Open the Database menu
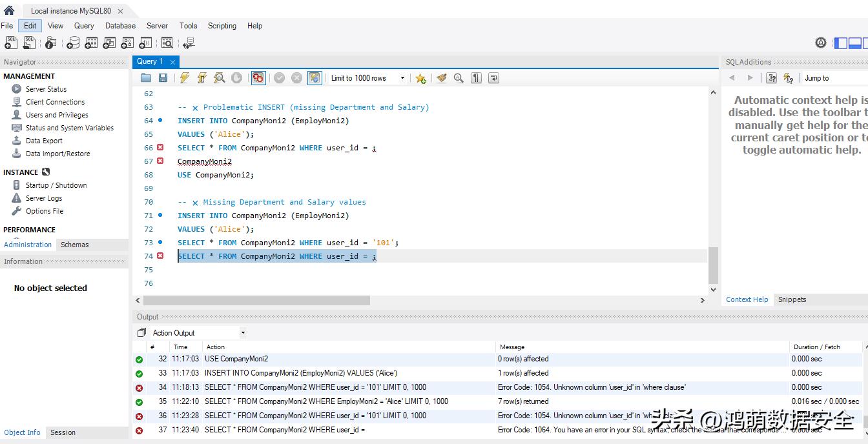 [x=120, y=26]
